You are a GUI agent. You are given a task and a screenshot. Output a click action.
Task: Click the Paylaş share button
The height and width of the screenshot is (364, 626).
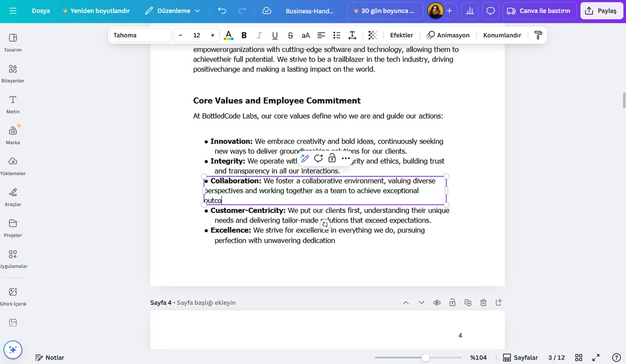602,11
